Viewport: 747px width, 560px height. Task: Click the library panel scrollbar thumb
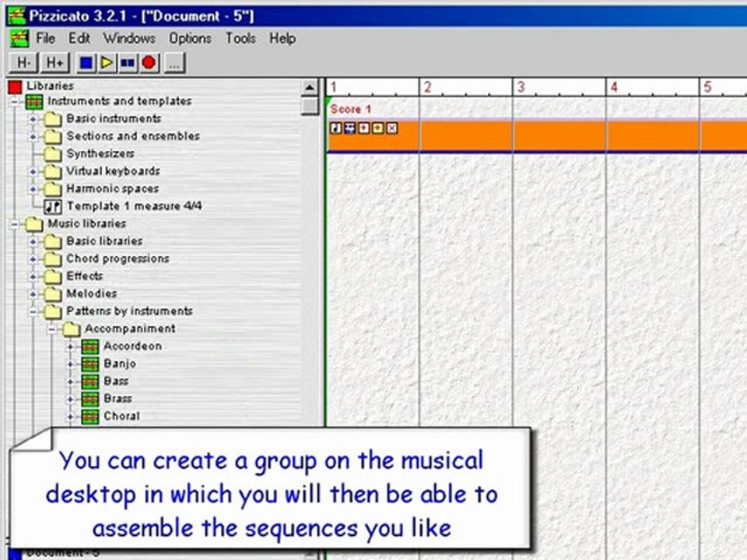310,107
